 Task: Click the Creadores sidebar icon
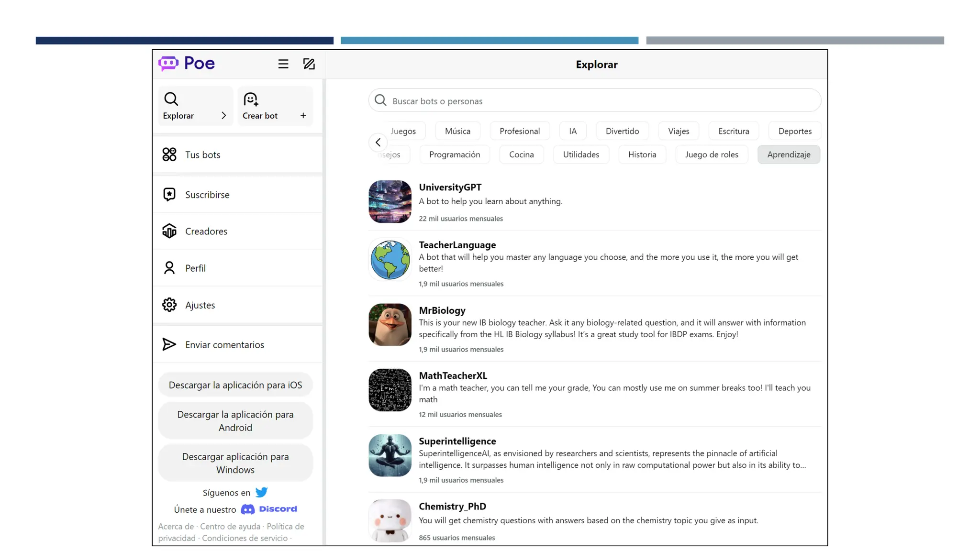pos(169,231)
